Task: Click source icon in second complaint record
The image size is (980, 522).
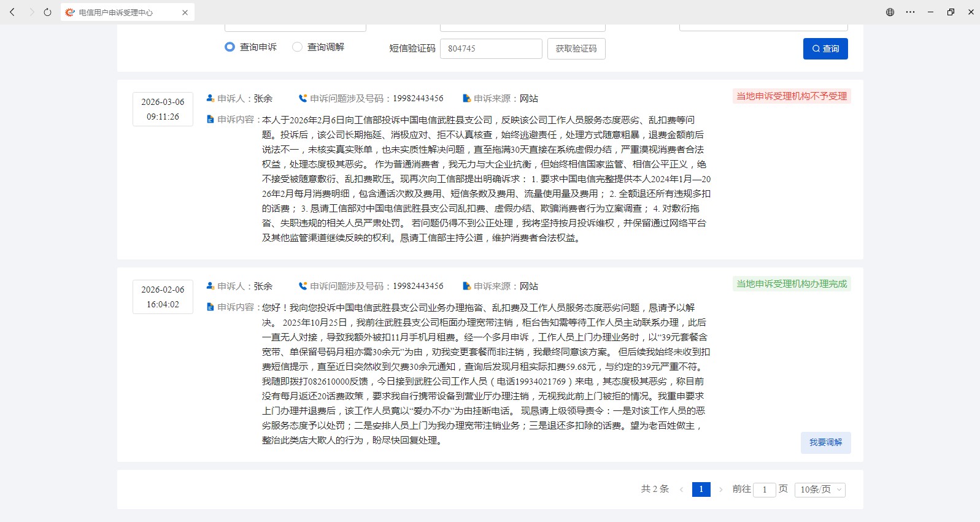Action: [x=466, y=286]
